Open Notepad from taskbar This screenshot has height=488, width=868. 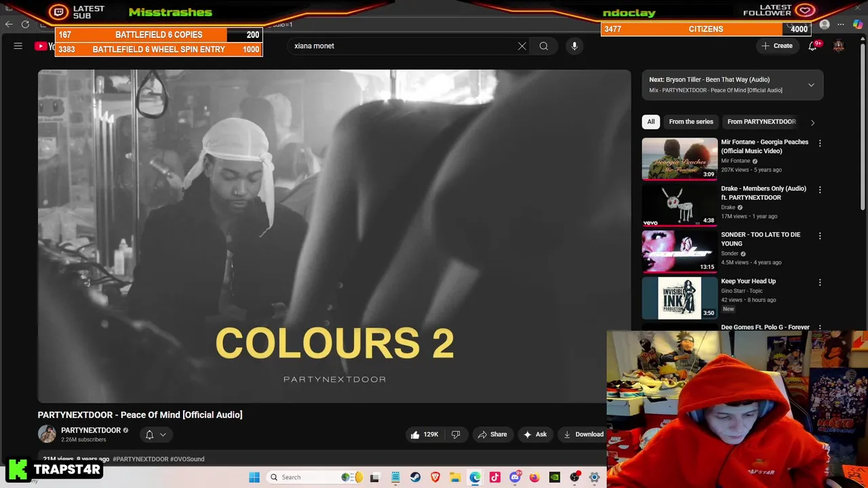pyautogui.click(x=395, y=477)
